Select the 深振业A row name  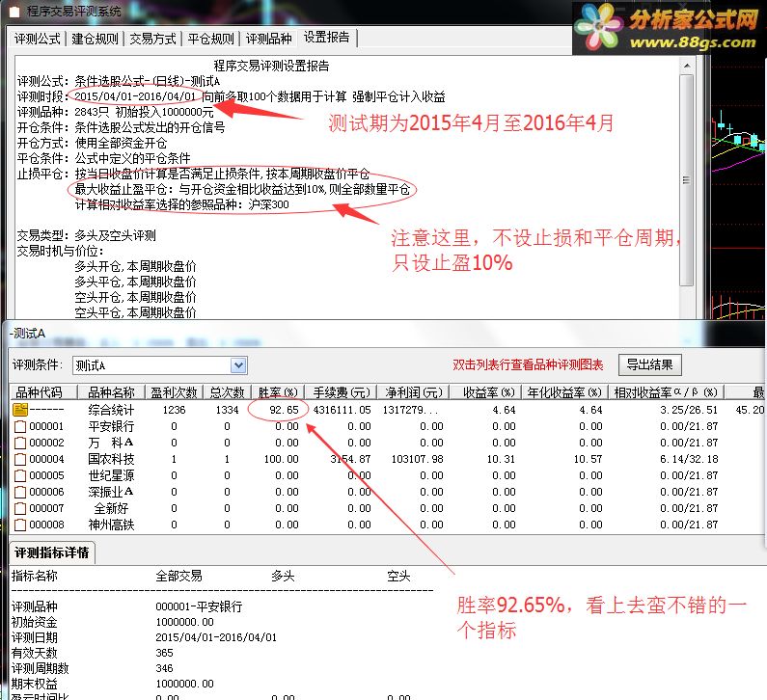coord(111,492)
